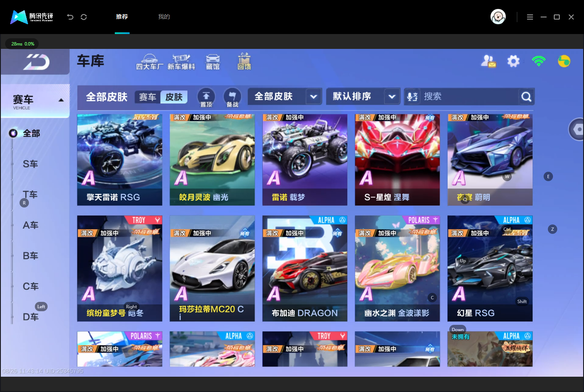This screenshot has height=392, width=584.
Task: Select the A车 category
Action: click(x=30, y=225)
